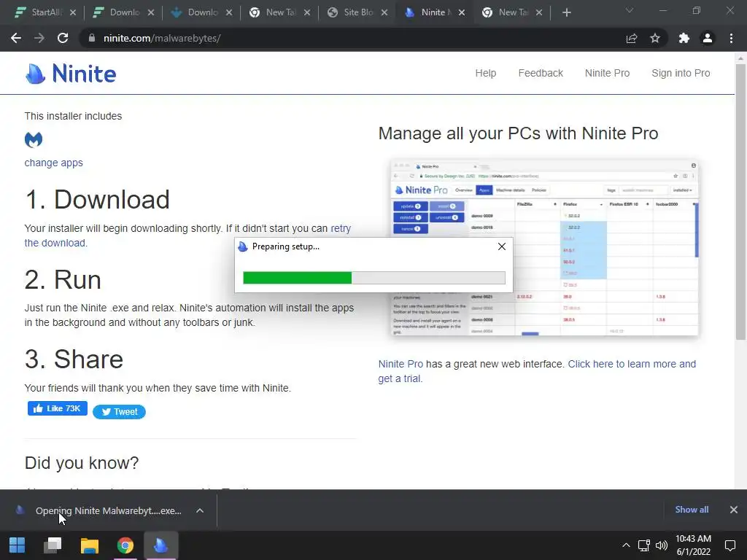Viewport: 747px width, 560px height.
Task: Click the Tweet button
Action: coord(119,412)
